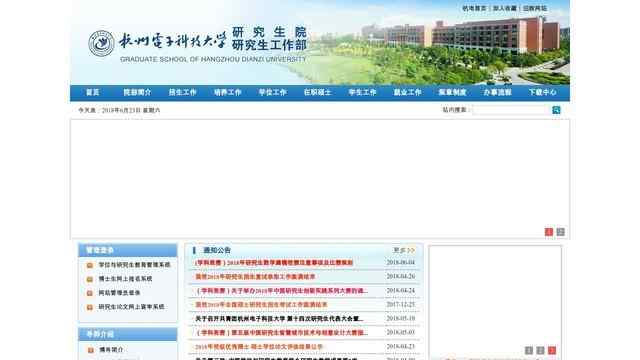Select slide 3 pager in right image panel
Screen dimensions: 640x360
(552, 350)
